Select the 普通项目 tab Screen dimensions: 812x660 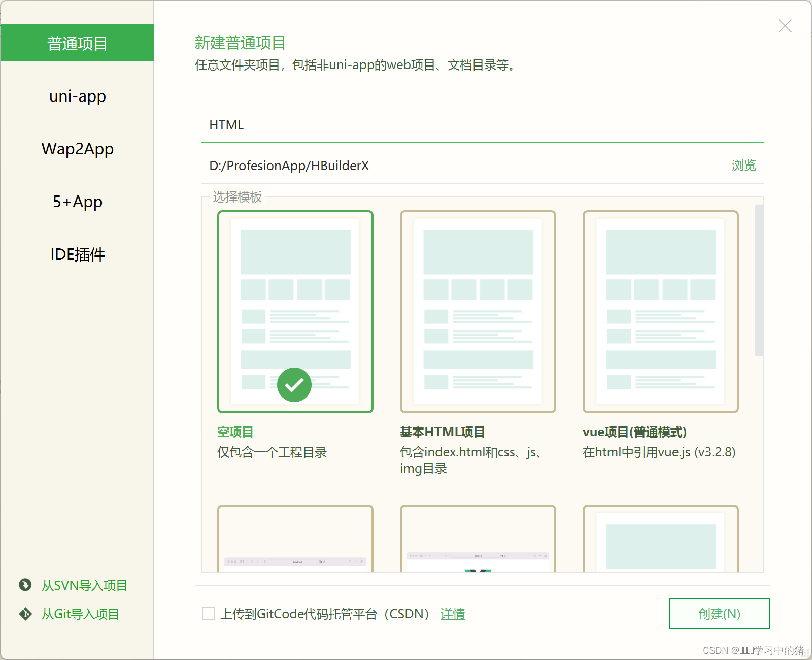tap(77, 43)
